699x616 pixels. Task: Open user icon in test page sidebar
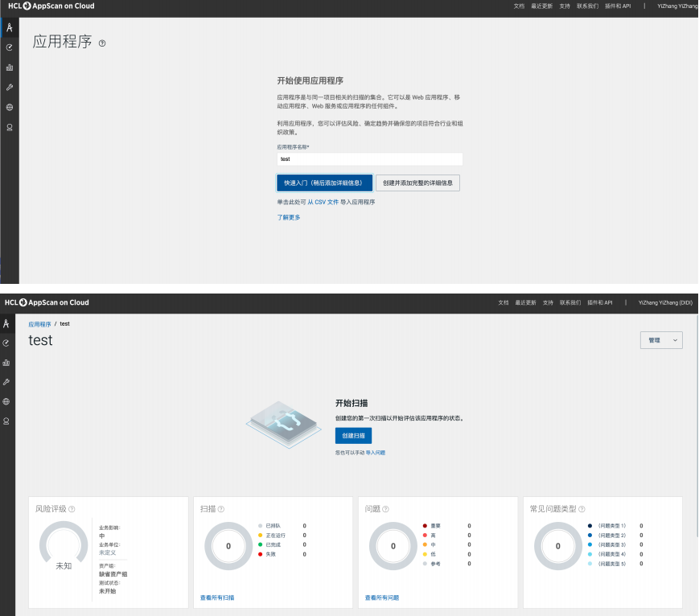coord(6,421)
